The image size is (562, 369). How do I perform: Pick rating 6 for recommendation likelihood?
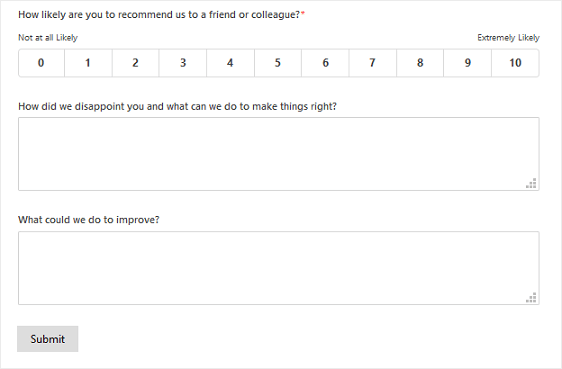click(x=325, y=63)
